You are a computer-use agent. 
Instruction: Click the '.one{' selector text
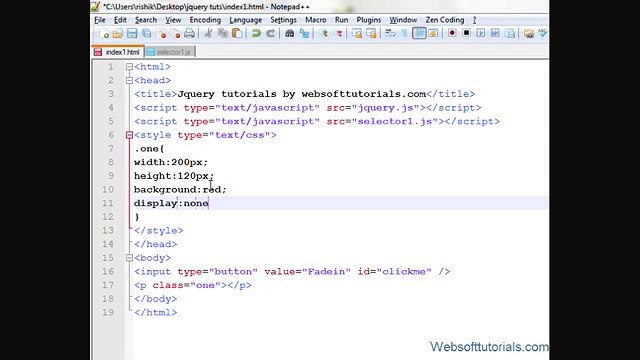point(149,149)
